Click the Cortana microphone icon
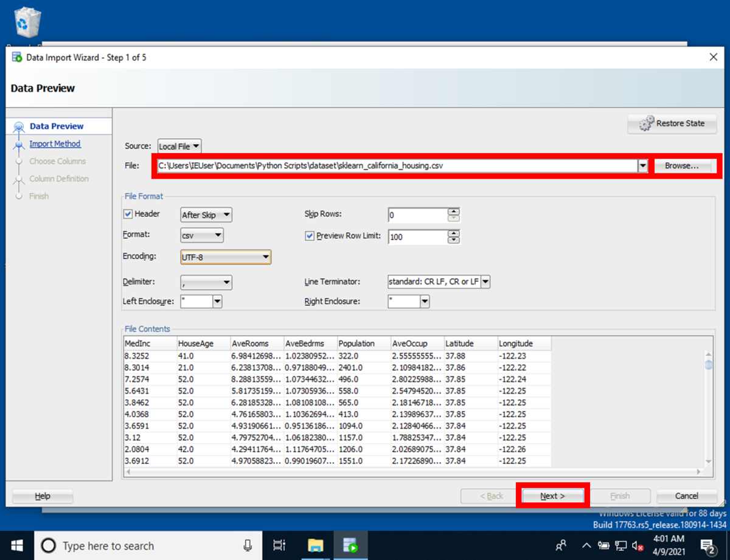 [x=248, y=545]
